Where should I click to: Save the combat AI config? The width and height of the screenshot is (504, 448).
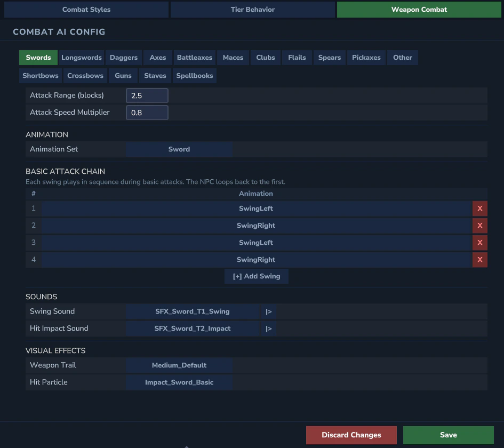point(447,435)
